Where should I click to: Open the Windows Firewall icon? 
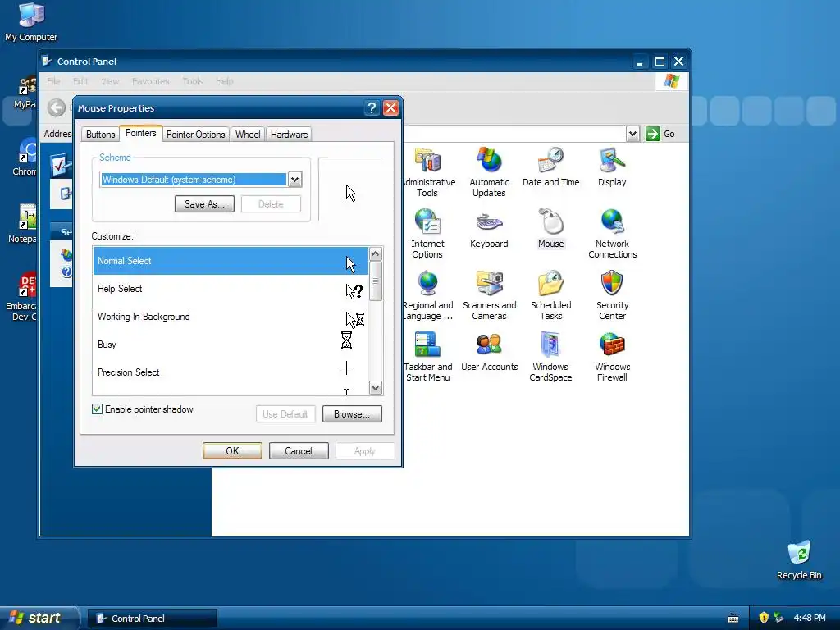coord(612,345)
